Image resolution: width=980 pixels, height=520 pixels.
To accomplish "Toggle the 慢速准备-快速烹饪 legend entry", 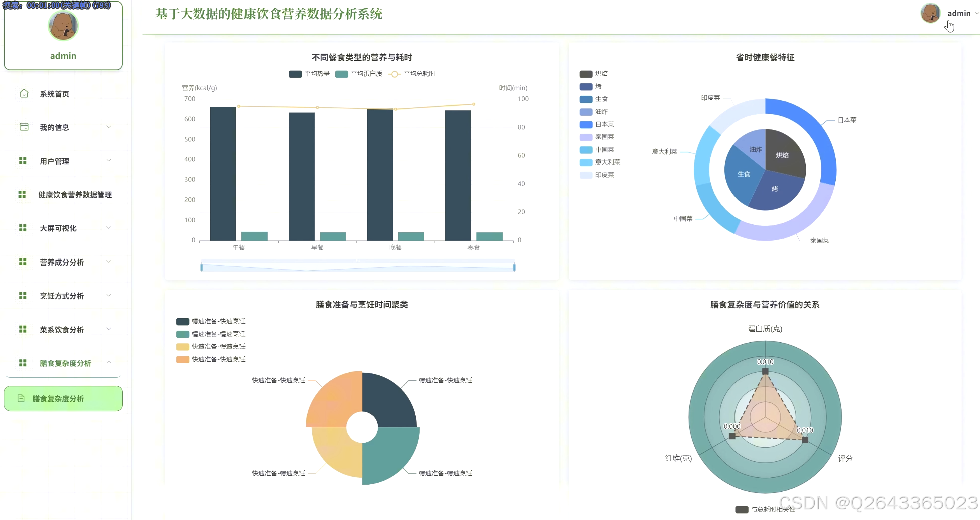I will click(x=211, y=321).
